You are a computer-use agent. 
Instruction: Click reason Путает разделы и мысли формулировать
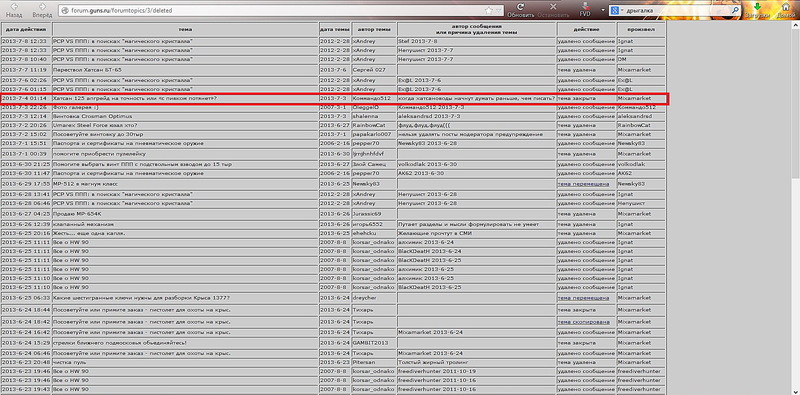468,224
